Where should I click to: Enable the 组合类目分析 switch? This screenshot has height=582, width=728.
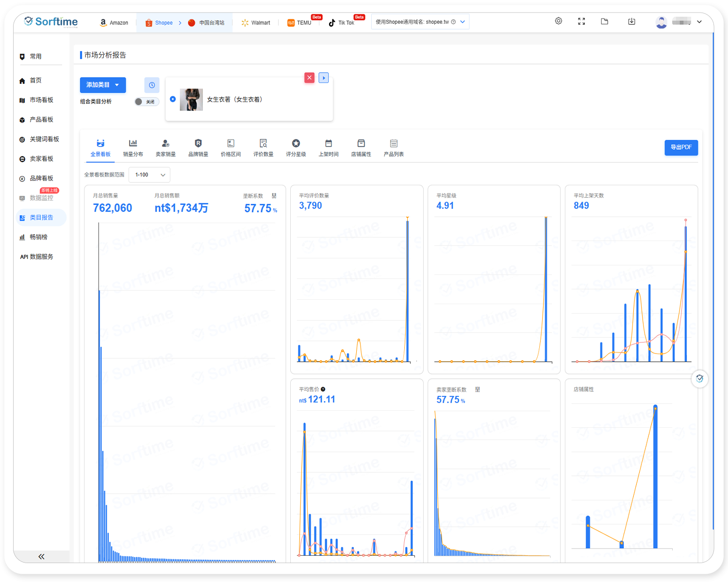(x=147, y=101)
